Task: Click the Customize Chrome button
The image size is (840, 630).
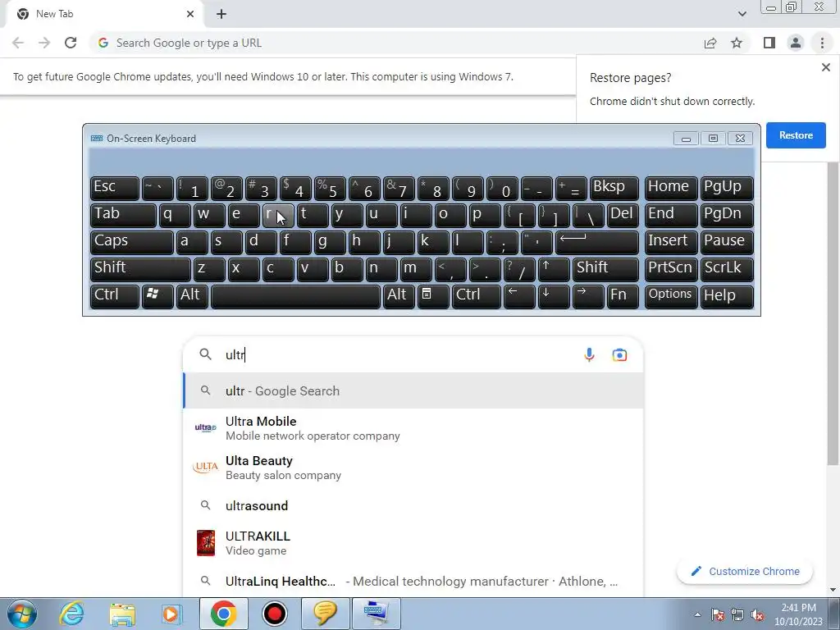Action: click(x=745, y=571)
